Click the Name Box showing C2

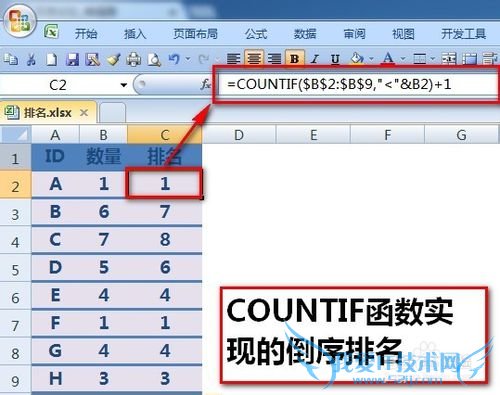click(59, 85)
